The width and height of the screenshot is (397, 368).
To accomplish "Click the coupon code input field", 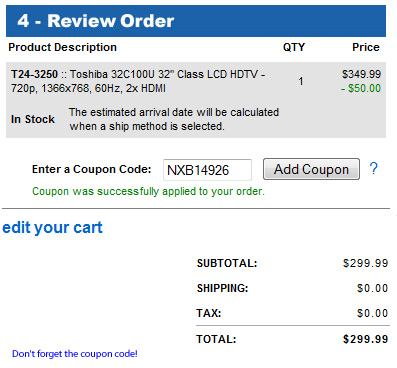I will [x=207, y=170].
